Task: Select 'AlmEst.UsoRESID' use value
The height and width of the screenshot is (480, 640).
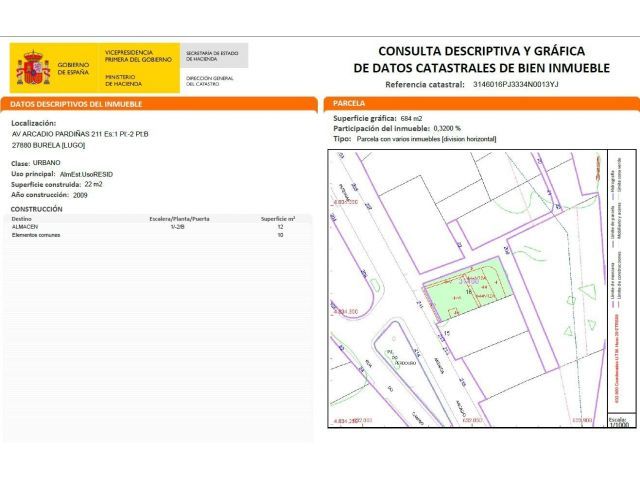Action: tap(86, 174)
